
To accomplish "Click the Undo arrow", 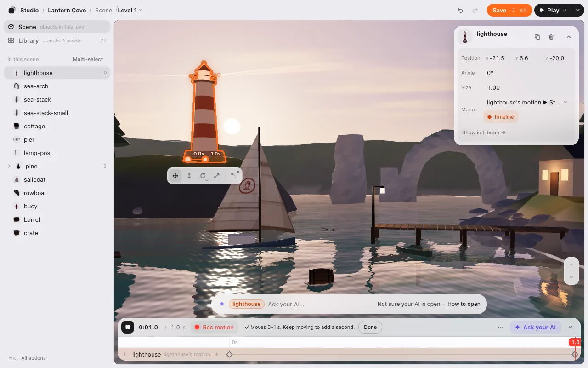I will pyautogui.click(x=460, y=10).
